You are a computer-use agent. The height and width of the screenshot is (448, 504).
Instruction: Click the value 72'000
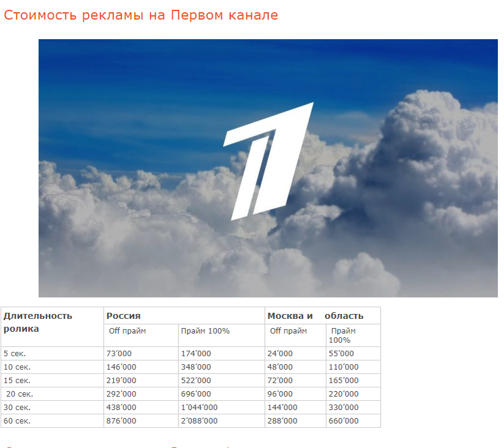click(x=280, y=381)
